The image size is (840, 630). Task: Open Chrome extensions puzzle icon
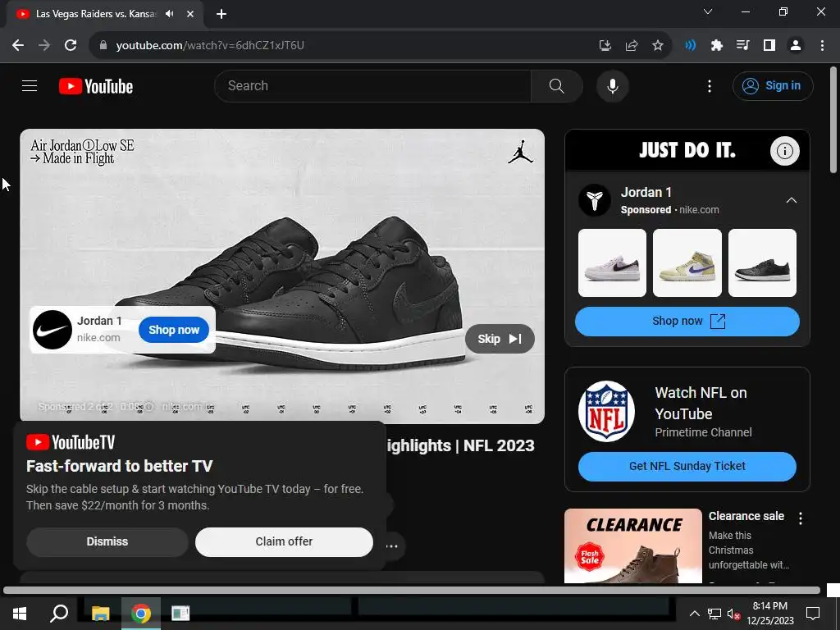(x=716, y=45)
